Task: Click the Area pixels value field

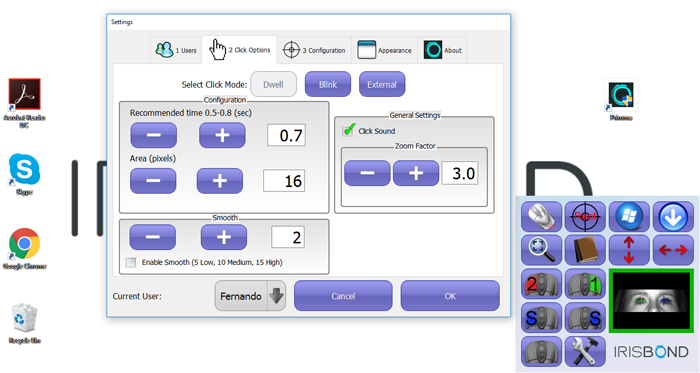Action: click(284, 181)
